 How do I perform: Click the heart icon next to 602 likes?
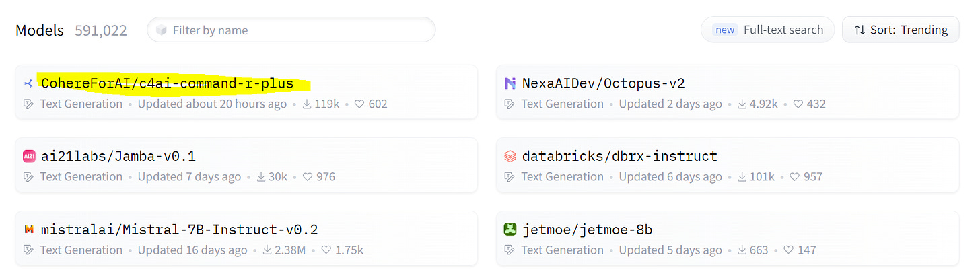point(359,104)
